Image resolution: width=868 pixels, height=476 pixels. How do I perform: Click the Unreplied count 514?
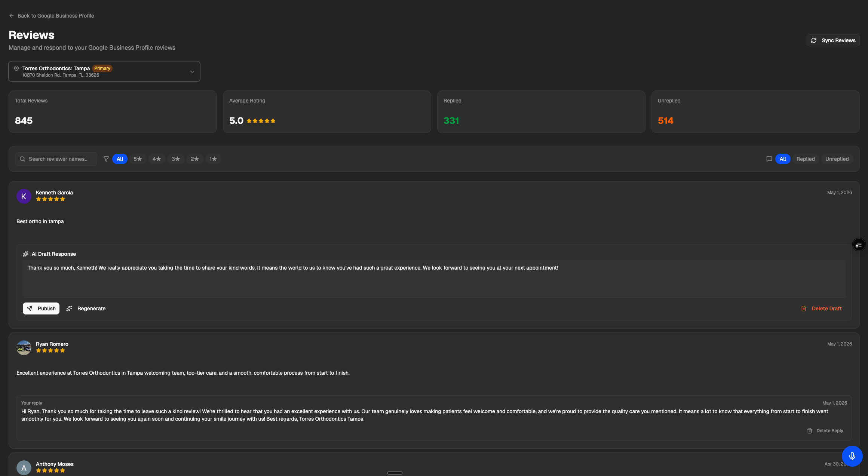(x=666, y=121)
